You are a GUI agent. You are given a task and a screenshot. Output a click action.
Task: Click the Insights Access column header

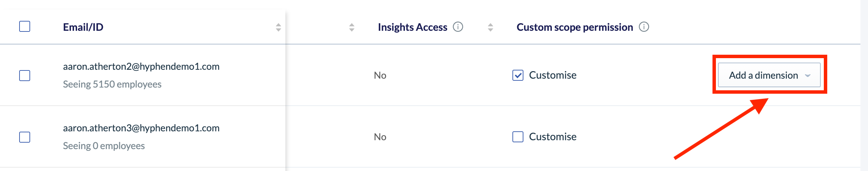413,27
